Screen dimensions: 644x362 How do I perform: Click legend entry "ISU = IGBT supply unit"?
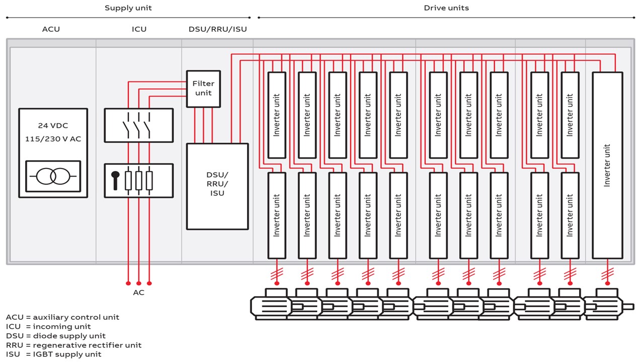click(54, 354)
